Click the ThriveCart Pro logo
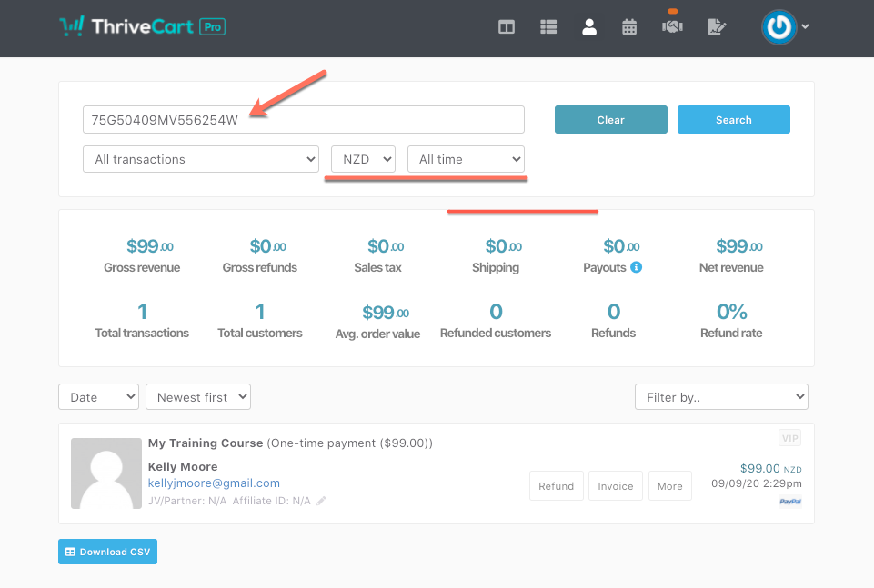The image size is (874, 588). [x=142, y=26]
